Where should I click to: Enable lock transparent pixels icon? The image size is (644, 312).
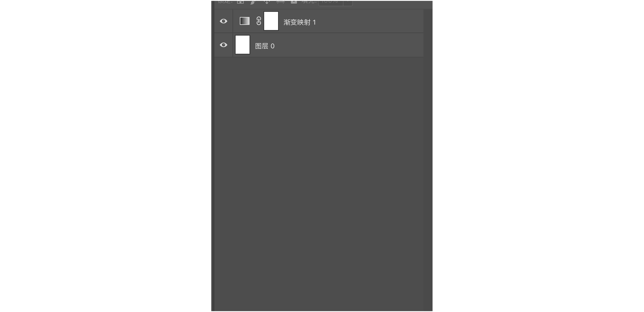pyautogui.click(x=240, y=2)
